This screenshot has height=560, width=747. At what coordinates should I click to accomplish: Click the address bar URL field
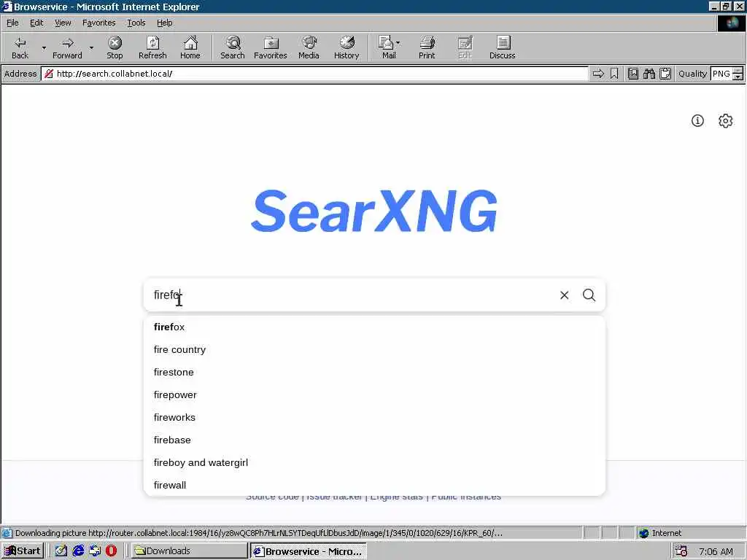click(x=314, y=74)
